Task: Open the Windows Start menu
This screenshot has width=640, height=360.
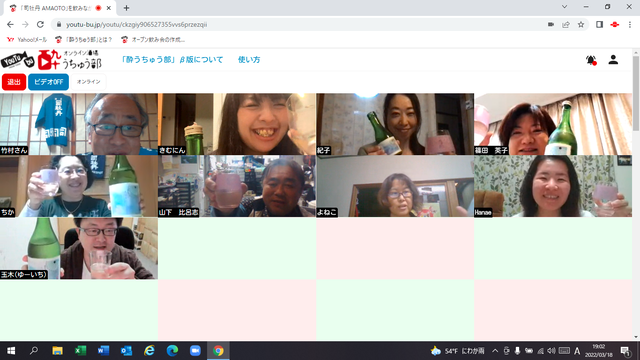Action: 11,351
